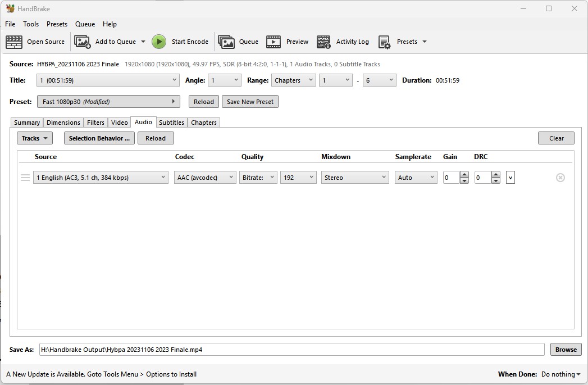The image size is (588, 385).
Task: Open the Angle dropdown
Action: click(224, 80)
